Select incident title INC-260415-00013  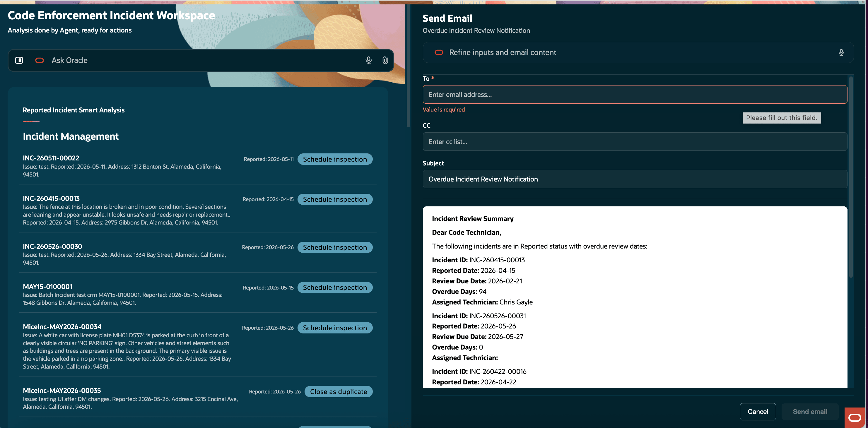[x=51, y=198]
